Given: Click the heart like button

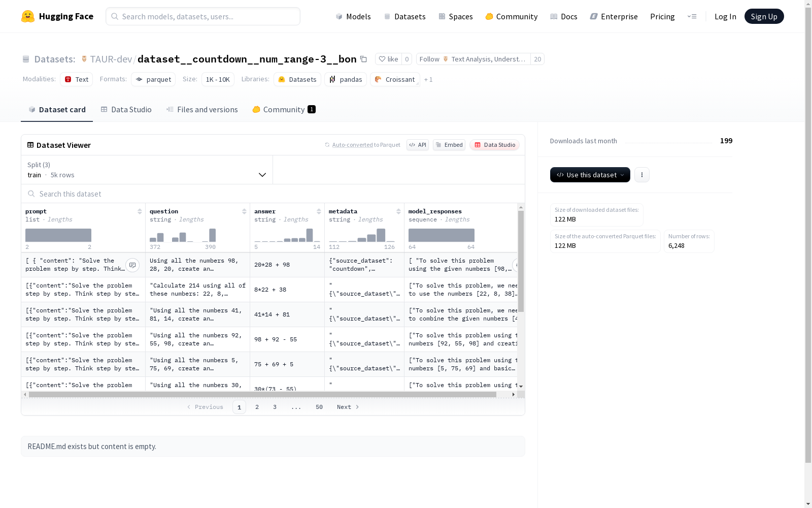Looking at the screenshot, I should tap(388, 59).
